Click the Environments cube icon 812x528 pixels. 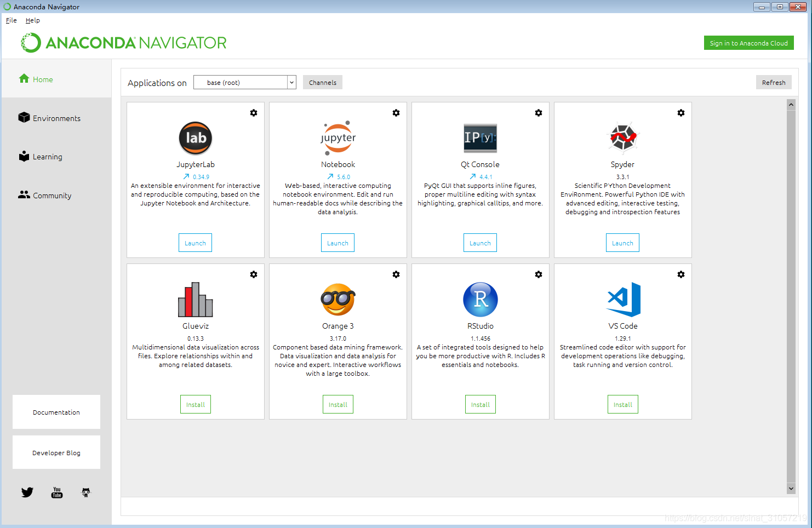click(24, 117)
